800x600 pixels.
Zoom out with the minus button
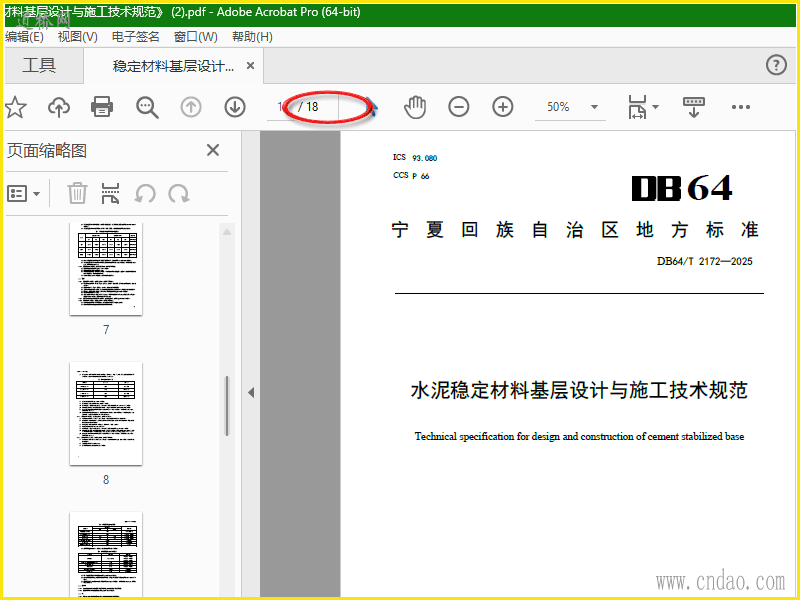[x=459, y=107]
